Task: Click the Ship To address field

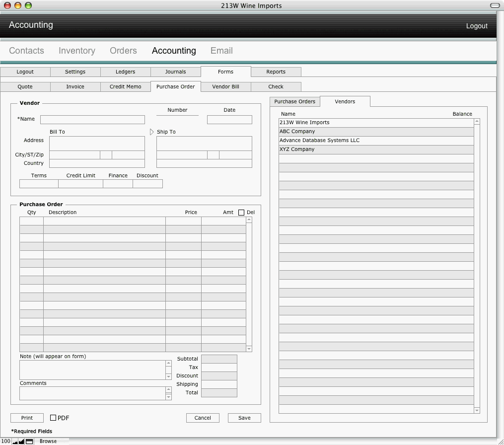Action: [204, 144]
